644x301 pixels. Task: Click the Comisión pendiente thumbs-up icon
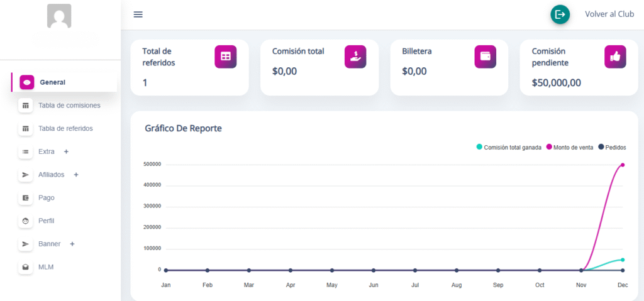tap(615, 57)
